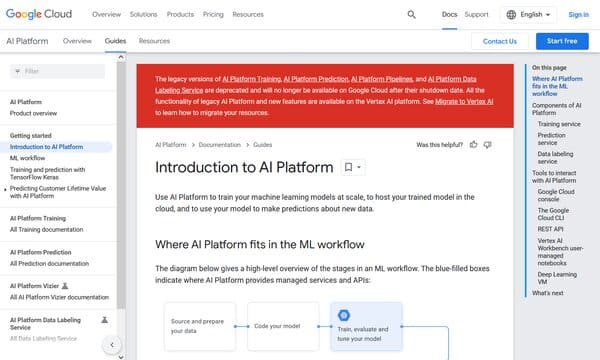Select Introduction to AI Platform sidebar item
The image size is (600, 360).
46,147
